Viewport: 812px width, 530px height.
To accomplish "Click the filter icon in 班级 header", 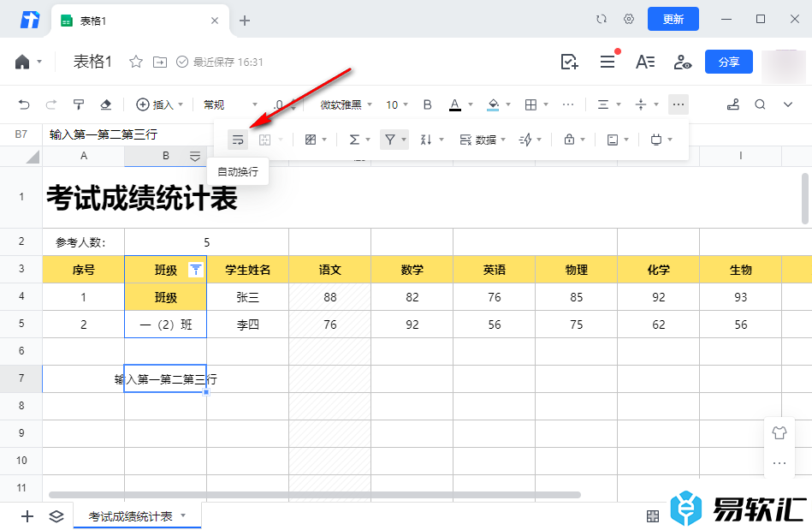I will pyautogui.click(x=195, y=270).
